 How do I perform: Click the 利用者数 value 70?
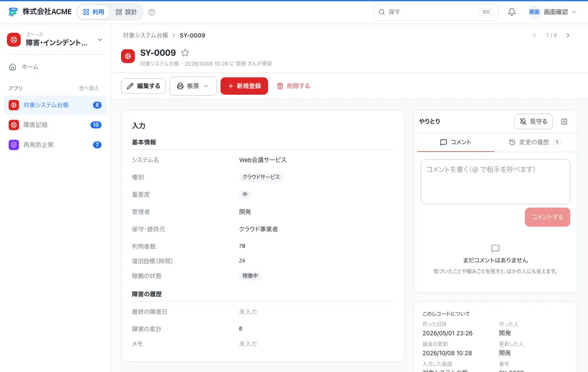[242, 246]
